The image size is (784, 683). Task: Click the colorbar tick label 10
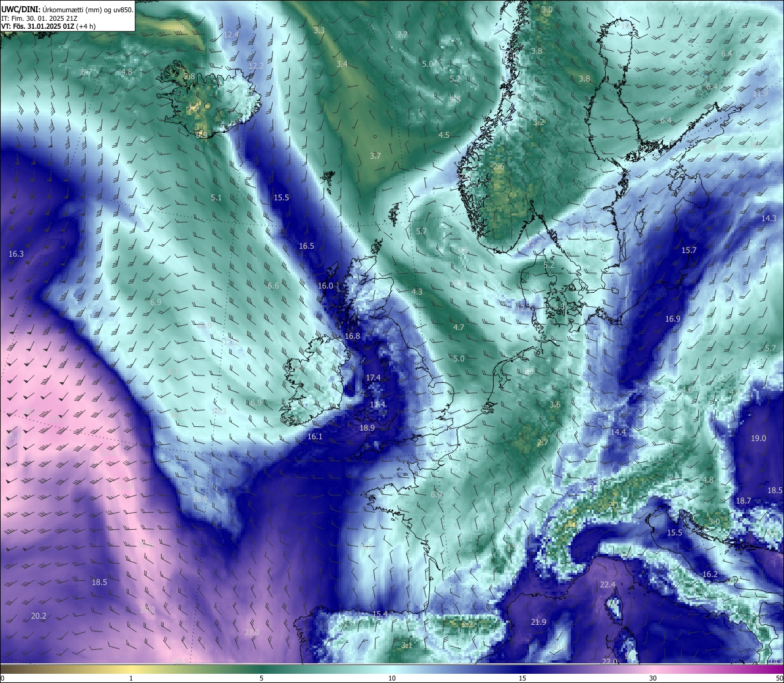(392, 678)
